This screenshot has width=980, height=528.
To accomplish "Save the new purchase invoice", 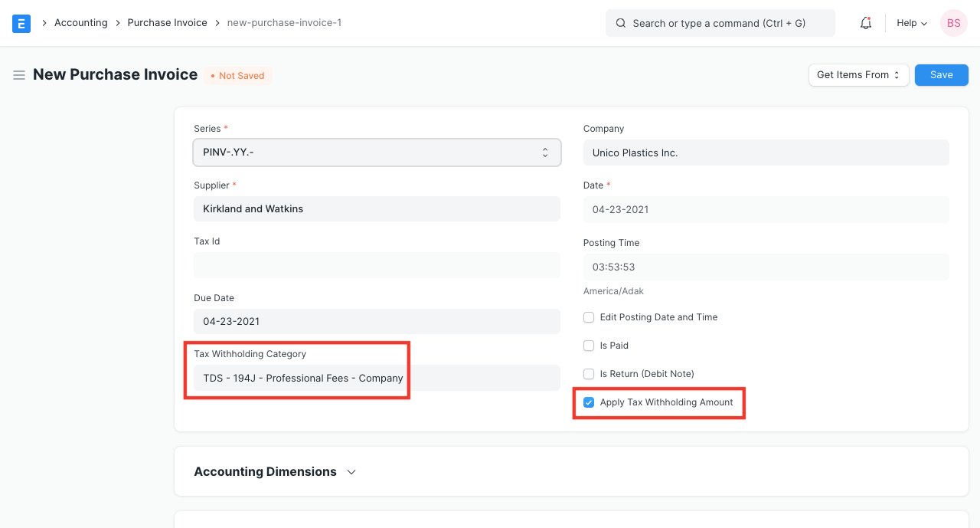I will click(941, 74).
